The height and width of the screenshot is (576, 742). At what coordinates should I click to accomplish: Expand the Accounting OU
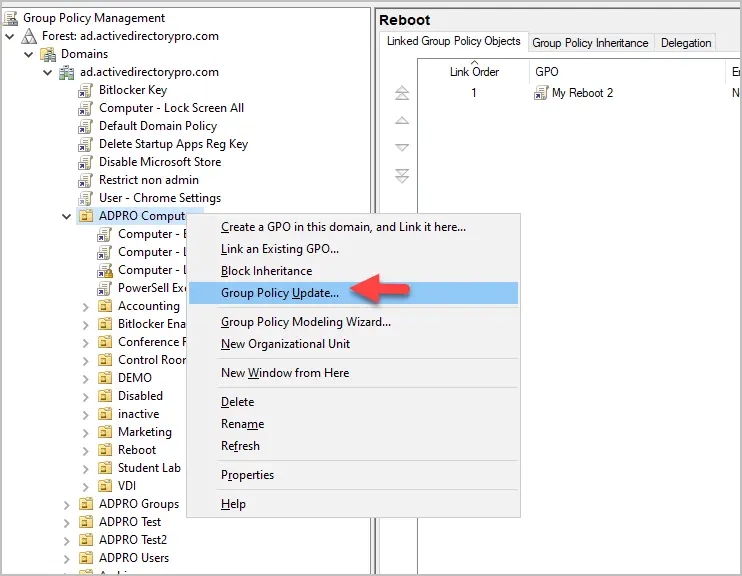tap(86, 307)
